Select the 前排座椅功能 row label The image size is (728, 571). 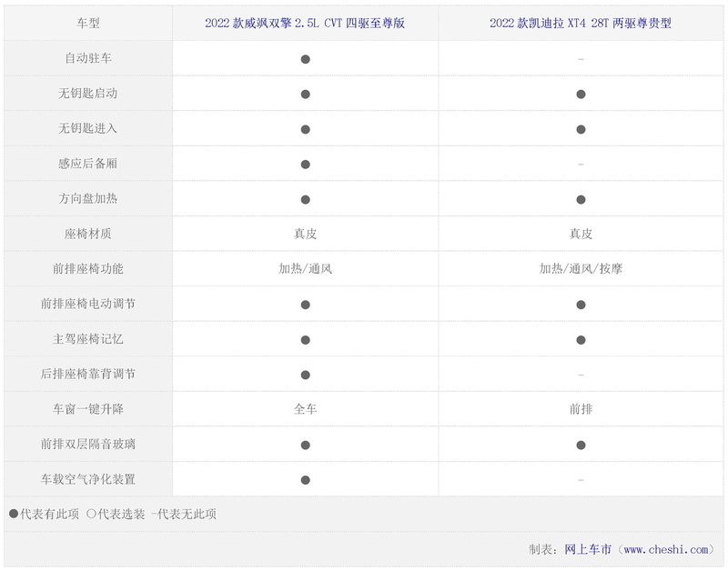pos(87,268)
